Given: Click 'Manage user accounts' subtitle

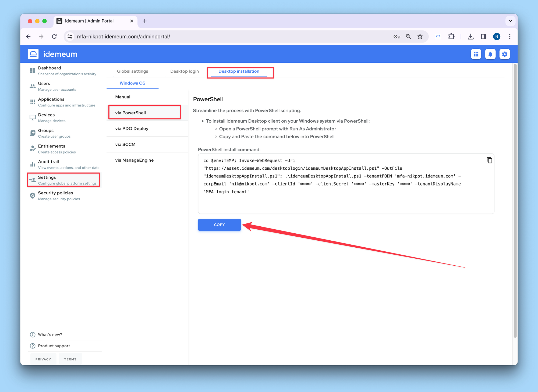Looking at the screenshot, I should pos(57,90).
